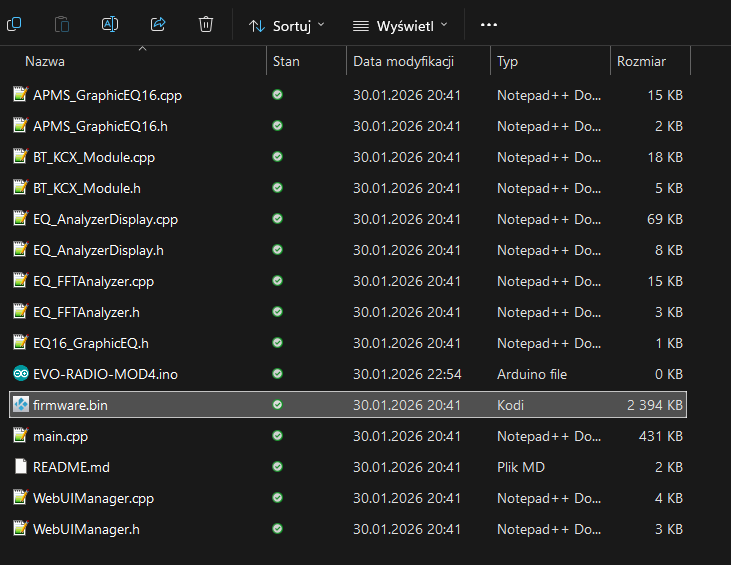Click the Data modyfikacji column header

click(403, 61)
